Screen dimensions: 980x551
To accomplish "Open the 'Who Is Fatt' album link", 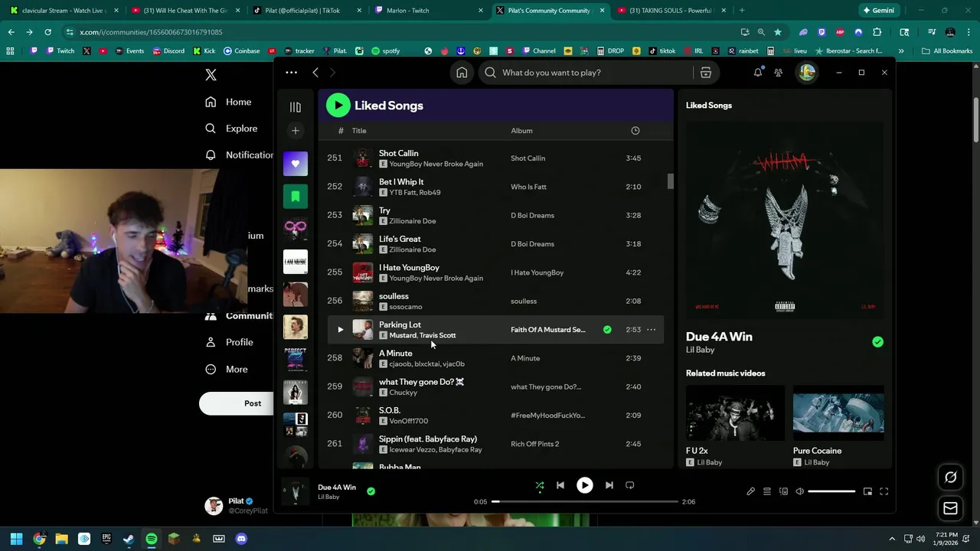I will pyautogui.click(x=528, y=187).
